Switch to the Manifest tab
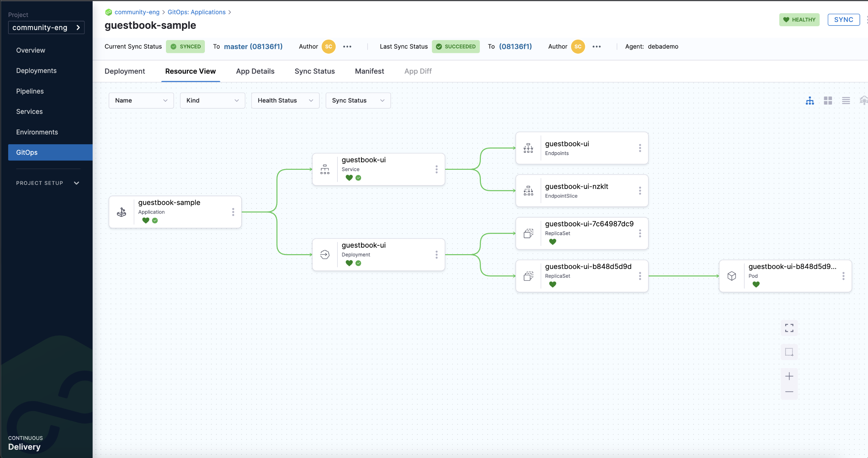This screenshot has width=868, height=458. [x=369, y=71]
